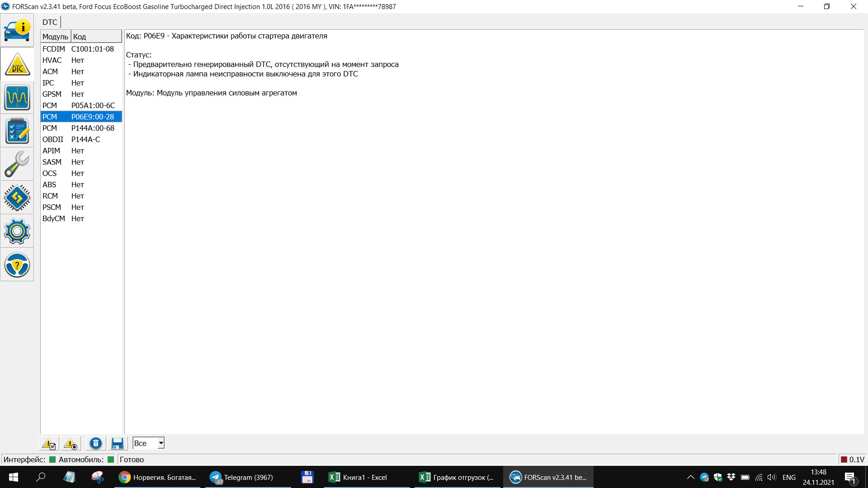Select the OCS module row
Viewport: 868px width, 488px height.
point(81,173)
